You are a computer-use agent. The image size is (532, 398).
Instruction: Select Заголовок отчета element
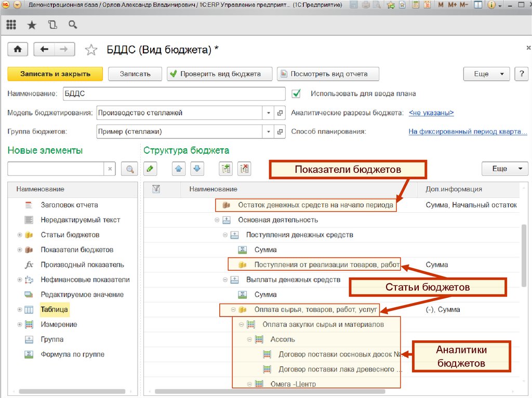point(69,205)
